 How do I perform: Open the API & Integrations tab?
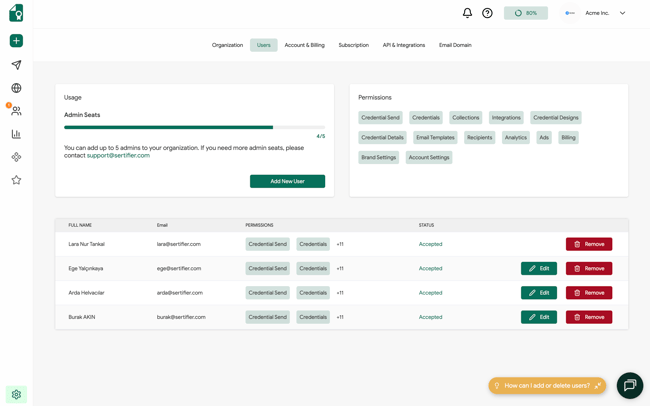click(x=403, y=45)
